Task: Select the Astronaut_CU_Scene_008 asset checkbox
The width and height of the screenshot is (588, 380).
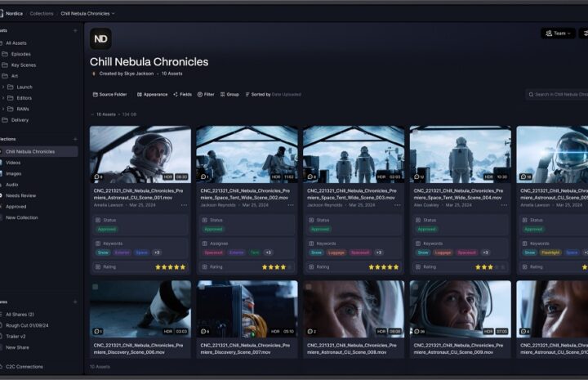Action: tap(309, 287)
